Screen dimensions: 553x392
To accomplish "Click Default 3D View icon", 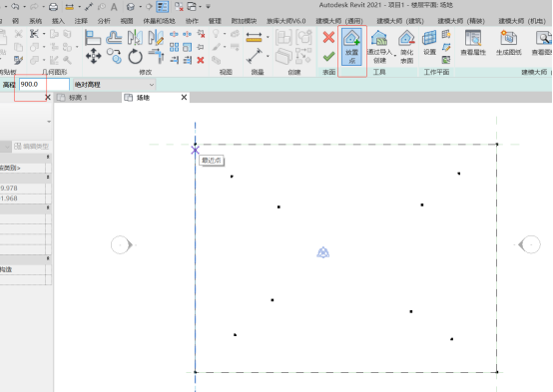I will click(131, 7).
